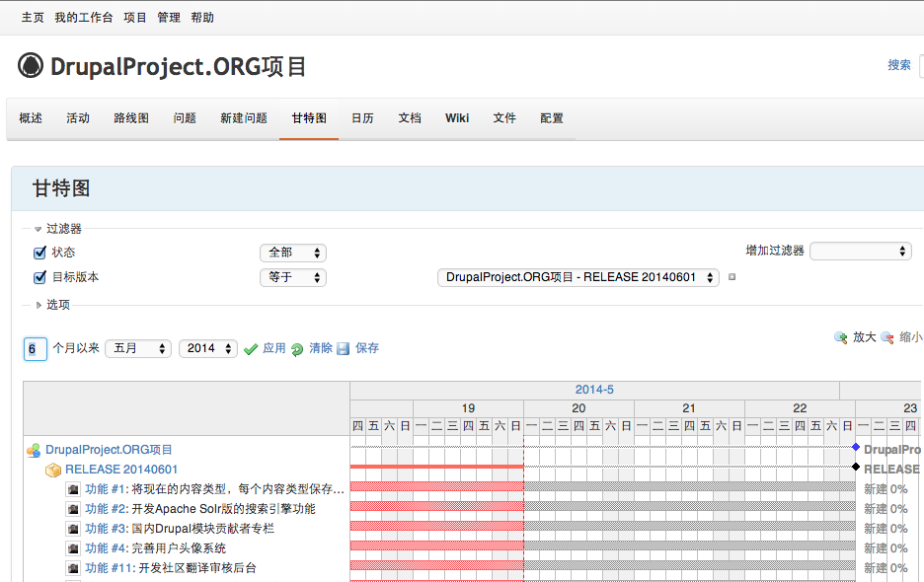Open issue 功能 #4 link

[x=106, y=548]
